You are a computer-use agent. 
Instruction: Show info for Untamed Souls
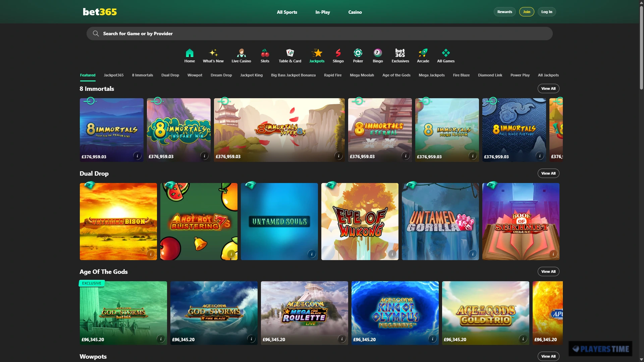[312, 254]
